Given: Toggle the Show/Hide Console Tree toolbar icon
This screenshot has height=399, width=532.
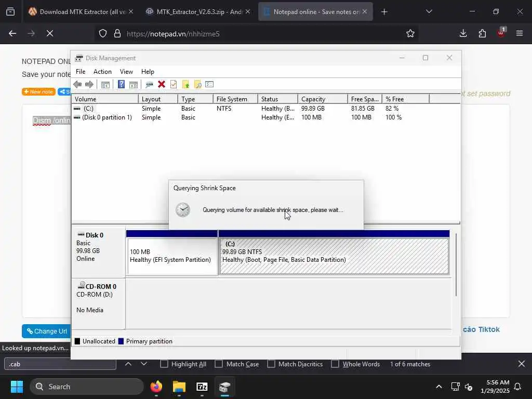Looking at the screenshot, I should pyautogui.click(x=105, y=85).
